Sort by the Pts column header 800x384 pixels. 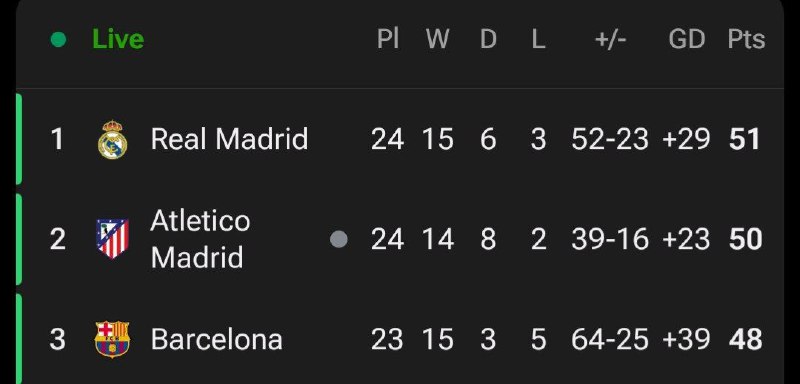click(x=746, y=39)
